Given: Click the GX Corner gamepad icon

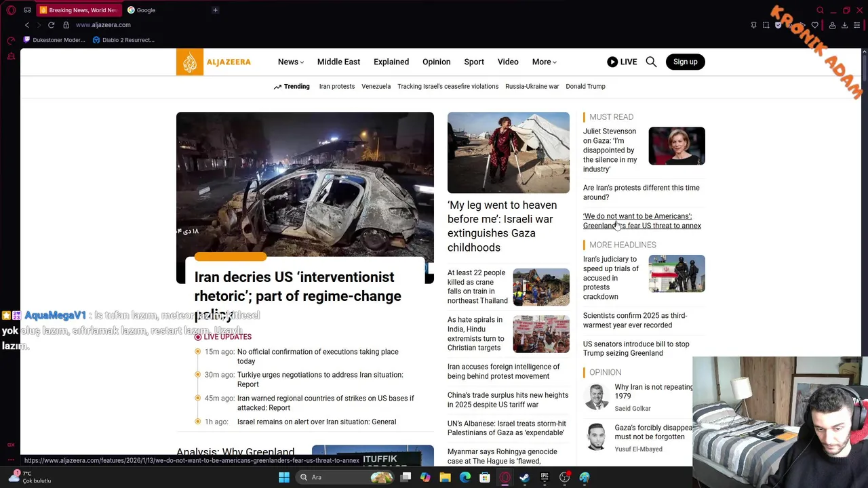Looking at the screenshot, I should pos(27,10).
